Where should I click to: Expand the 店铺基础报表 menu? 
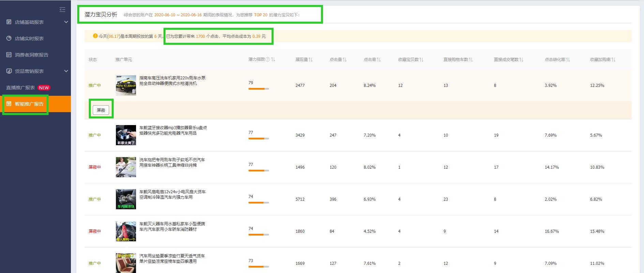click(66, 22)
